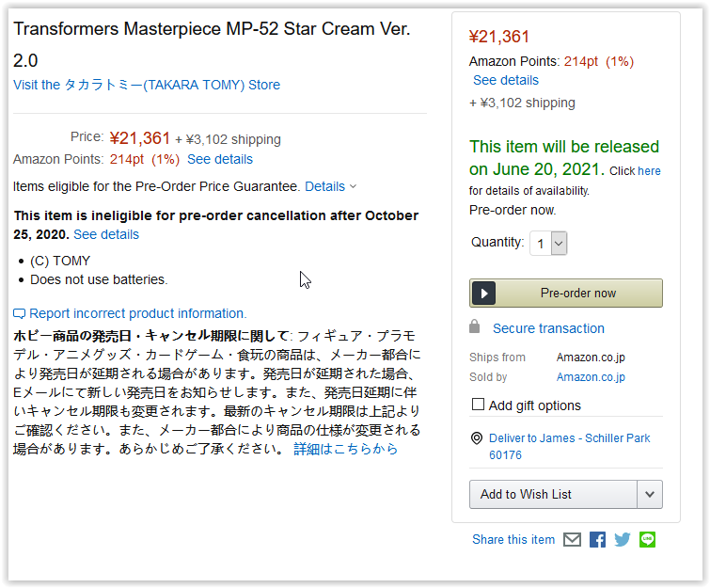Enable the Add gift options checkbox
This screenshot has height=588, width=710.
pyautogui.click(x=479, y=405)
